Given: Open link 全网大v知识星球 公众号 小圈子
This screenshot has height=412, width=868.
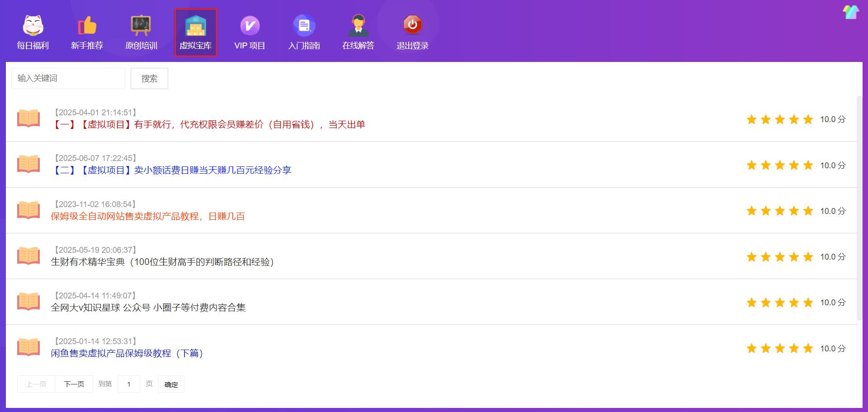Looking at the screenshot, I should (148, 308).
